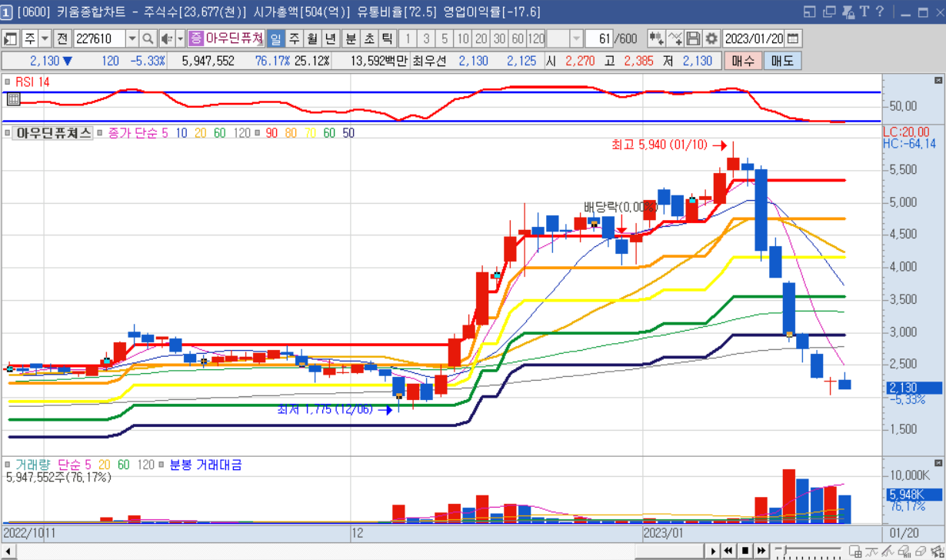Toggle the 증 market button
The image size is (946, 560).
click(x=195, y=38)
